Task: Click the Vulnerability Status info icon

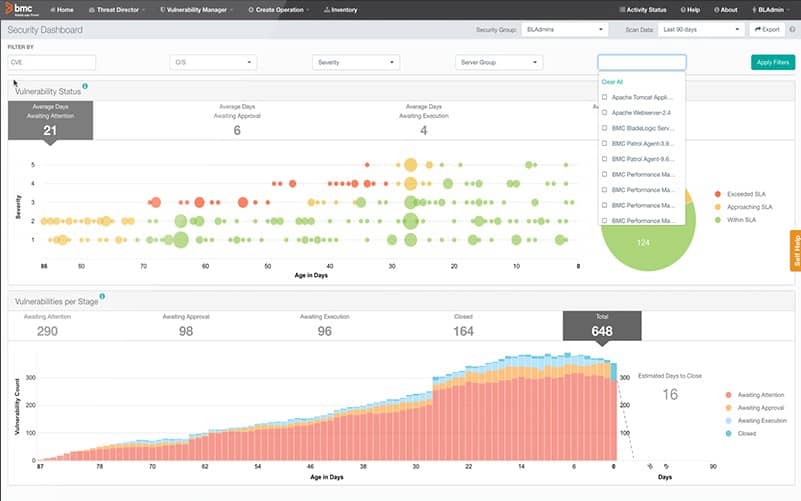Action: point(85,86)
